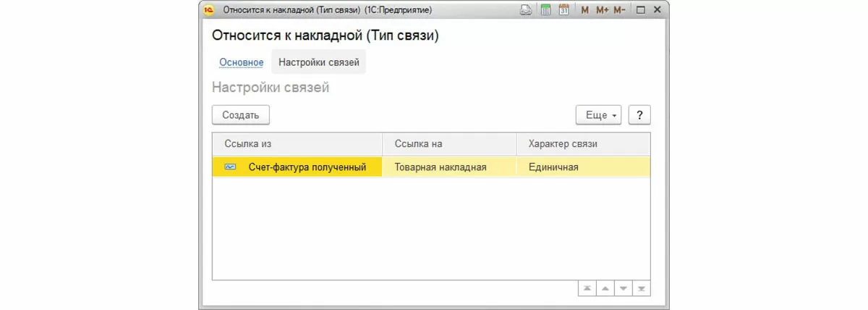Move up one row in list

(x=605, y=288)
